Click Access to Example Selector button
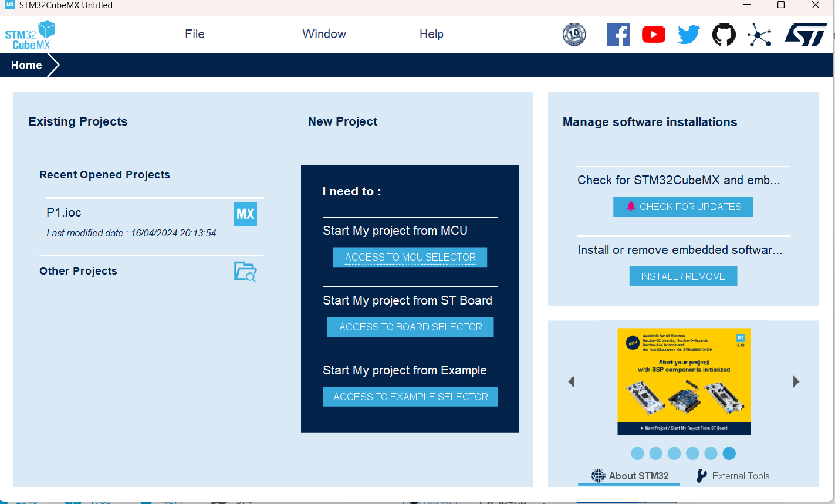The height and width of the screenshot is (504, 835). coord(410,397)
